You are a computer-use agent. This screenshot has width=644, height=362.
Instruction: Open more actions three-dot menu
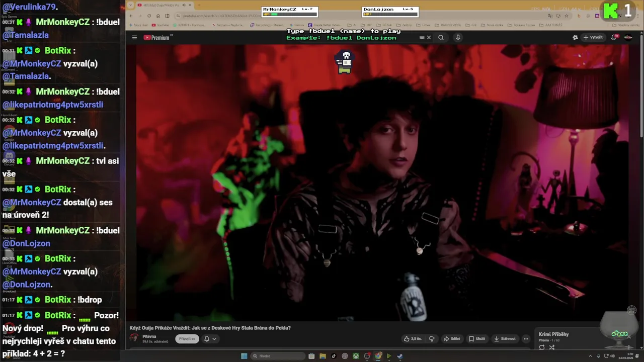click(526, 339)
